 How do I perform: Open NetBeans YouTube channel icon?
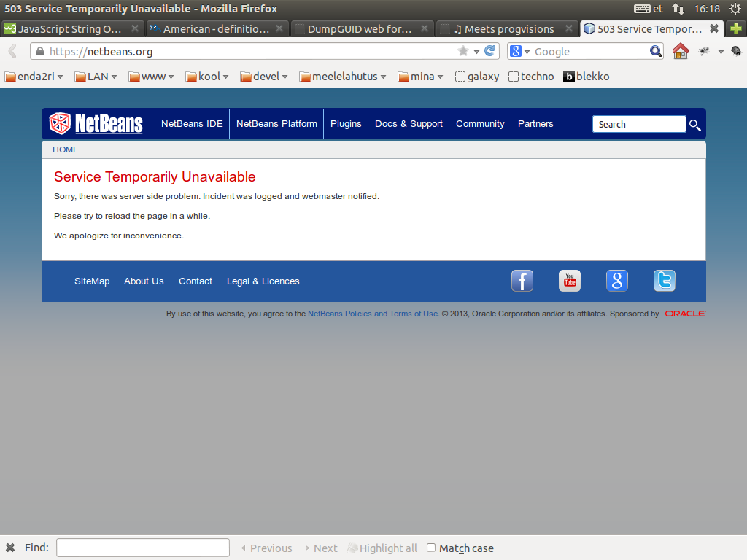point(570,281)
